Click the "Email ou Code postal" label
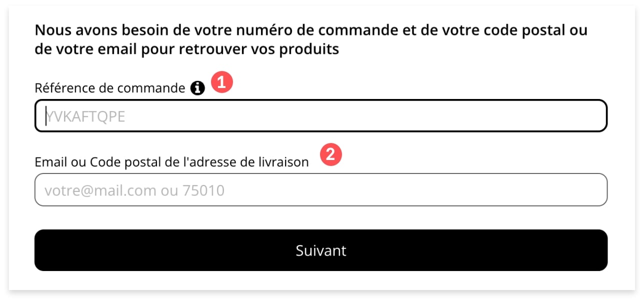 click(171, 162)
